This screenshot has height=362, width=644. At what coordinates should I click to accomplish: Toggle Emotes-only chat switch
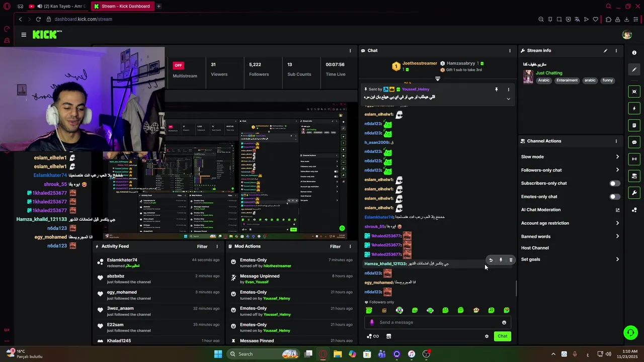point(615,197)
